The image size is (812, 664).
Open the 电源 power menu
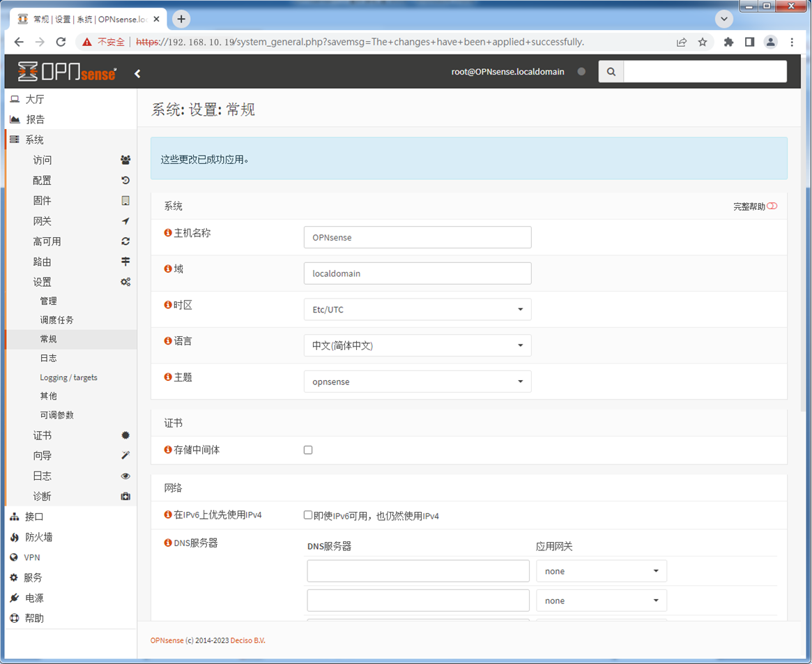[71, 598]
